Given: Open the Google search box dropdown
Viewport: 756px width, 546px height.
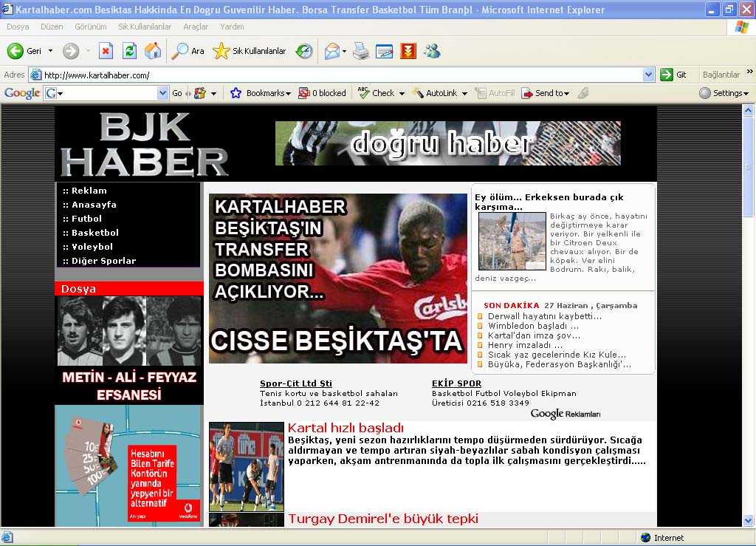Looking at the screenshot, I should (162, 93).
